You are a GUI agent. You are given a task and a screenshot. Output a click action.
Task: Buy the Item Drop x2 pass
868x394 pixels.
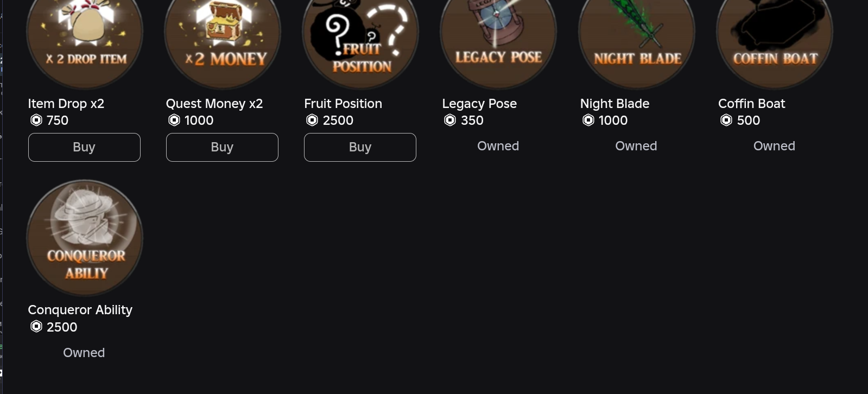click(x=84, y=147)
